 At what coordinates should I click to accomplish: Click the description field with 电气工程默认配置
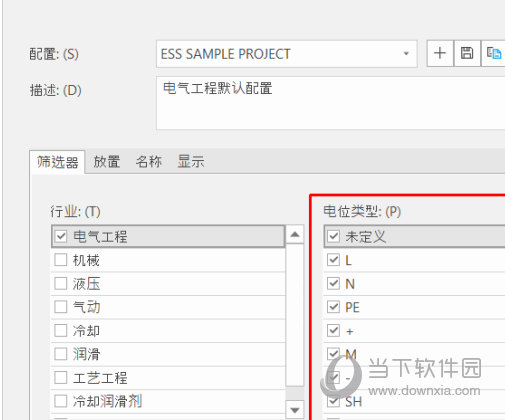point(331,103)
